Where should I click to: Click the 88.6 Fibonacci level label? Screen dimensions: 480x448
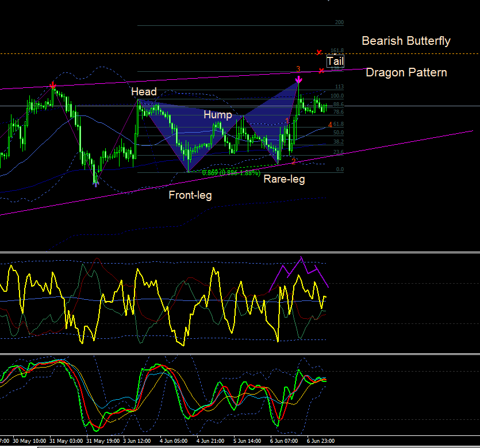coord(338,105)
